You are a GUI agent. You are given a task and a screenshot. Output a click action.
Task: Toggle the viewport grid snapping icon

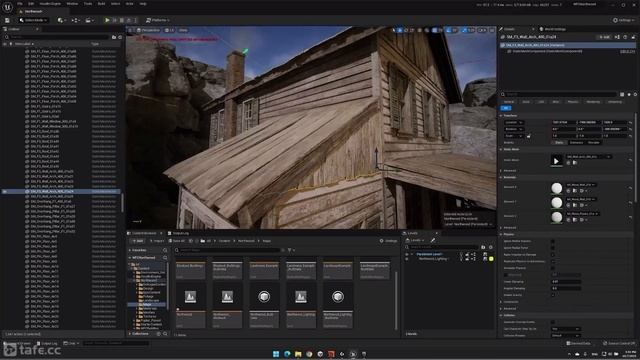click(436, 30)
